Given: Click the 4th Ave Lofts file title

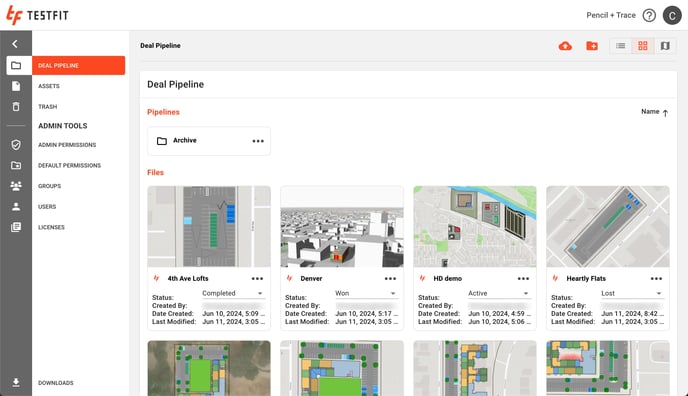Looking at the screenshot, I should point(188,278).
